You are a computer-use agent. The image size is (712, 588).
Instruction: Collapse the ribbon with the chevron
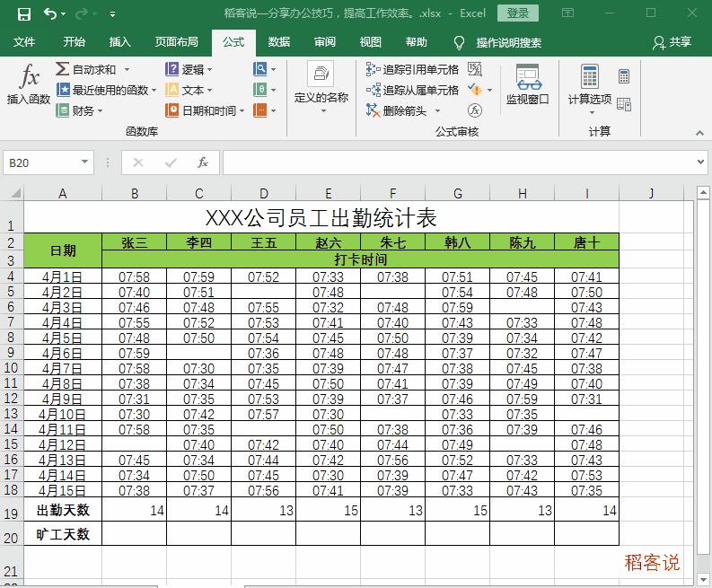(x=699, y=133)
